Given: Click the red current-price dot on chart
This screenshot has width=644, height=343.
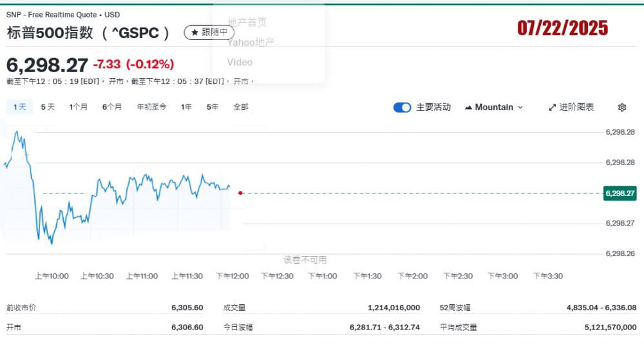Looking at the screenshot, I should pyautogui.click(x=240, y=193).
